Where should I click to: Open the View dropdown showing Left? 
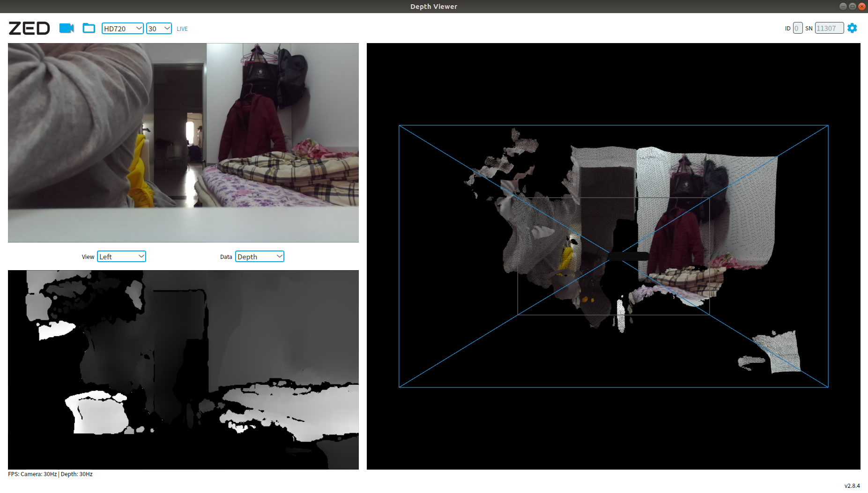[121, 256]
